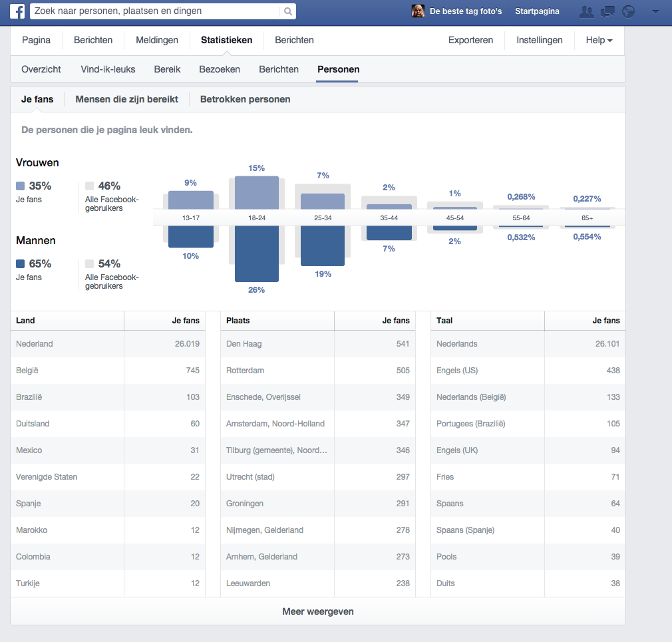Switch to the Overzicht sub-tab
672x642 pixels.
click(41, 69)
